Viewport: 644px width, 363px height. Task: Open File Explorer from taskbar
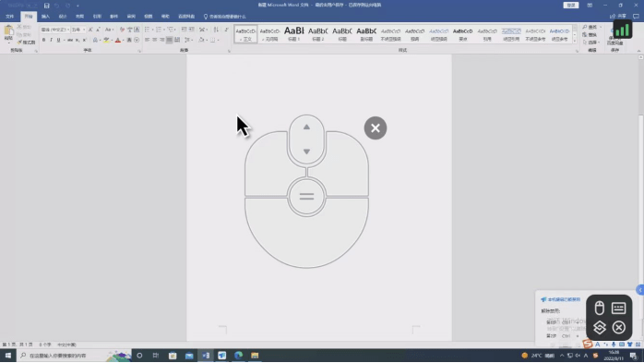pyautogui.click(x=255, y=356)
